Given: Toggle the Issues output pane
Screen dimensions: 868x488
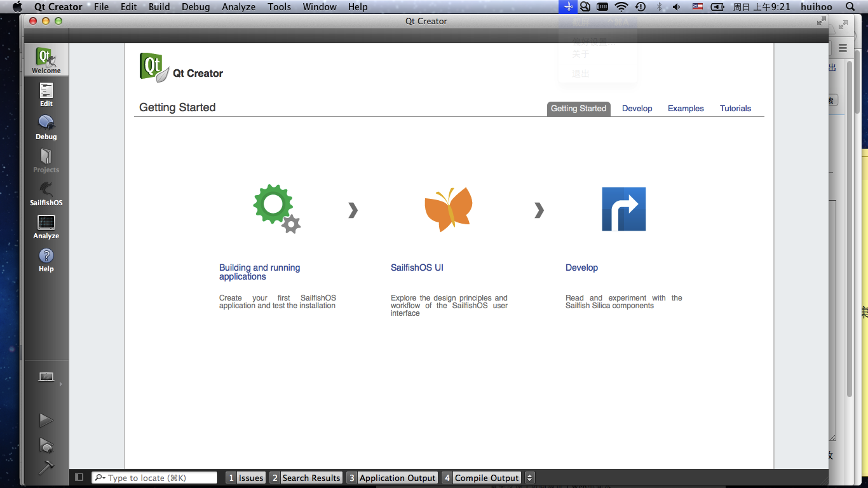Looking at the screenshot, I should click(x=245, y=478).
